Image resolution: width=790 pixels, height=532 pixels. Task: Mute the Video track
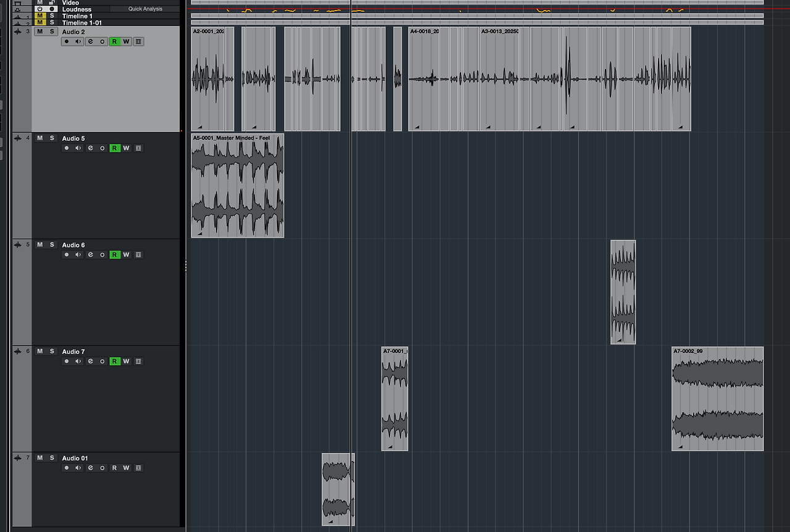tap(40, 2)
